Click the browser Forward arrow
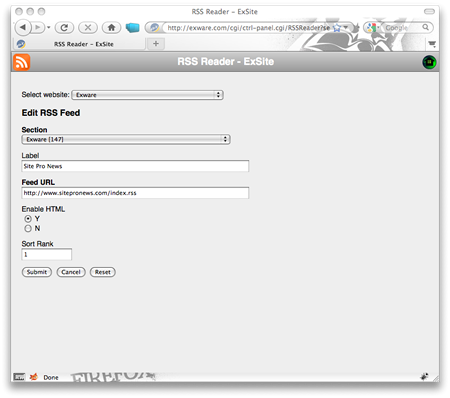This screenshot has width=450, height=398. pos(38,27)
